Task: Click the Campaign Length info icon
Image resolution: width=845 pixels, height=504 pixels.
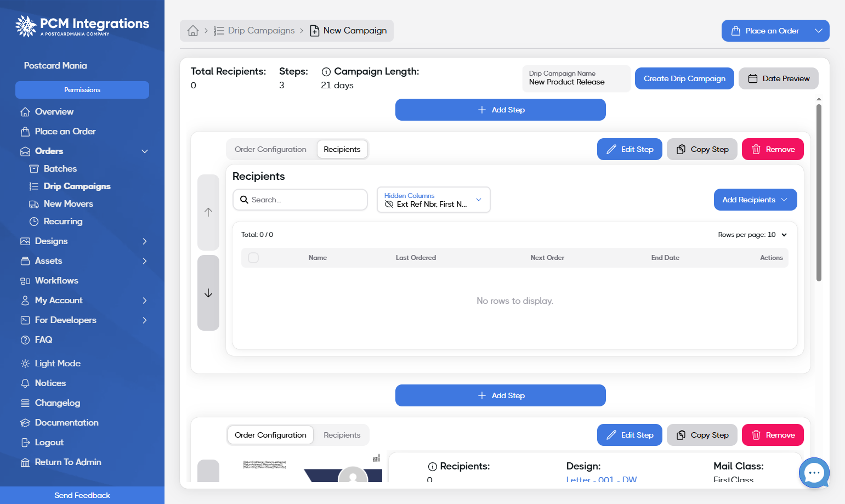Action: coord(326,72)
